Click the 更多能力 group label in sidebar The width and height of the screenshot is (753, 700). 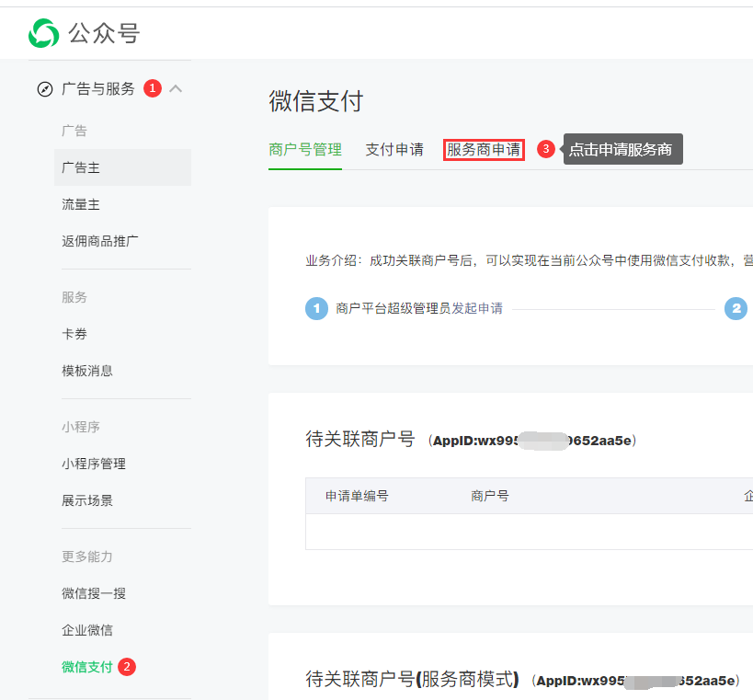click(87, 557)
